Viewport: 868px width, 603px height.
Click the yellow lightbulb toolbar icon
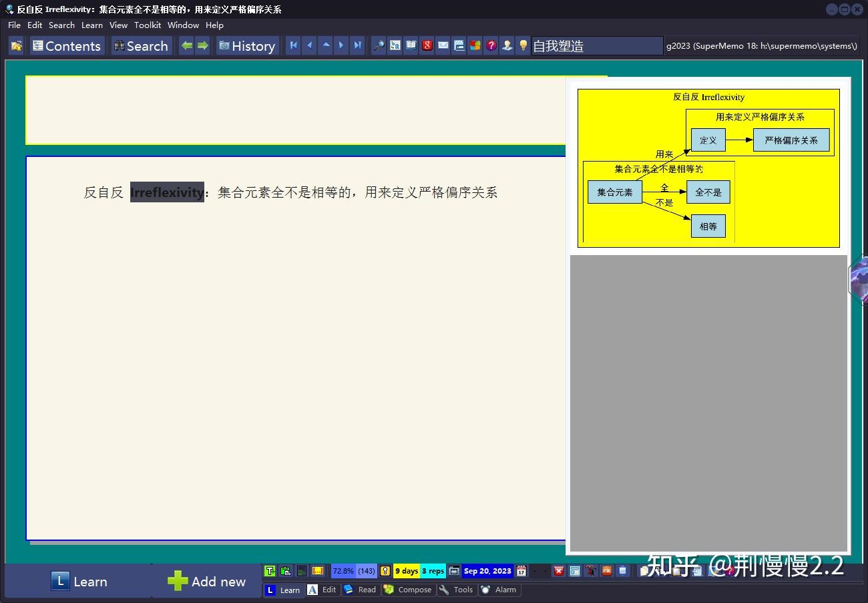(523, 45)
